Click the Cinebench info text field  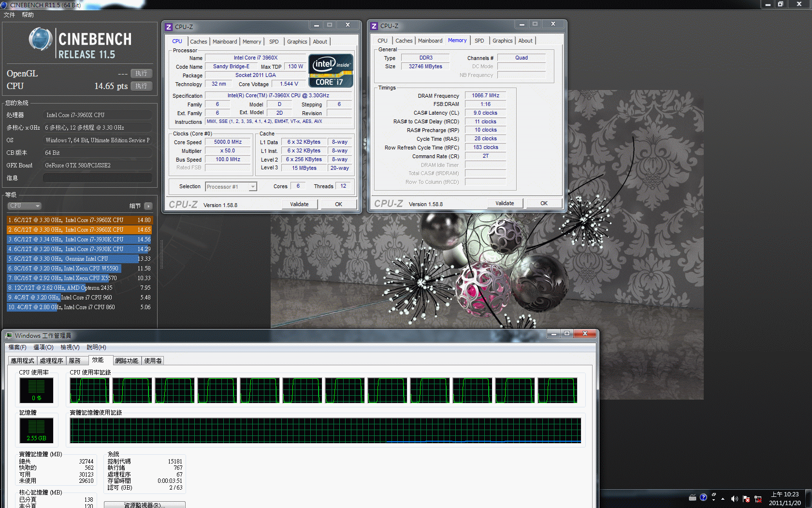tap(98, 178)
